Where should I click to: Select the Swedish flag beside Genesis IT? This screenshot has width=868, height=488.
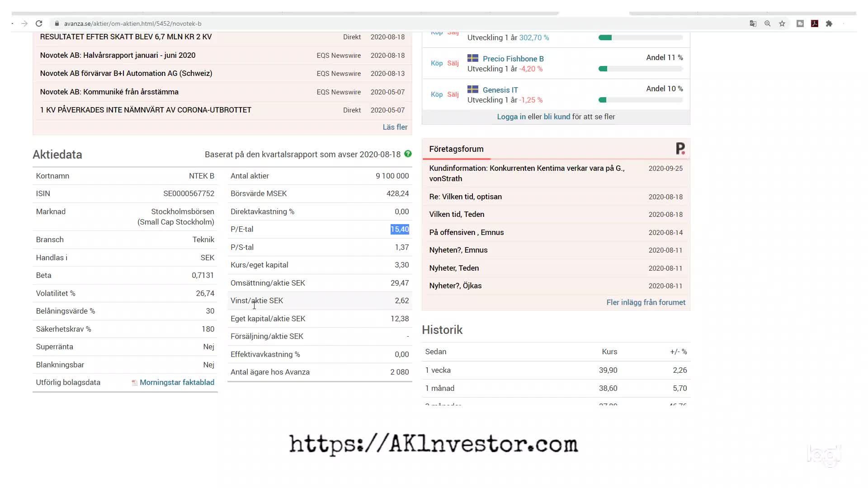473,89
